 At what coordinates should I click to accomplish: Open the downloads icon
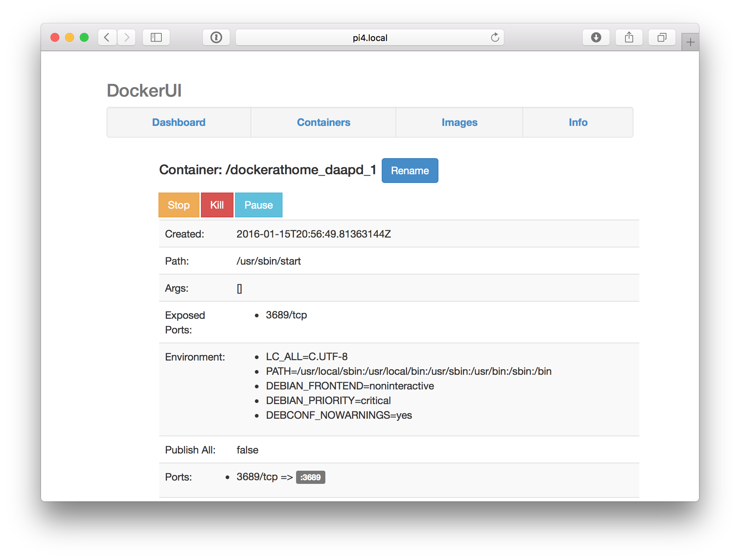tap(596, 37)
